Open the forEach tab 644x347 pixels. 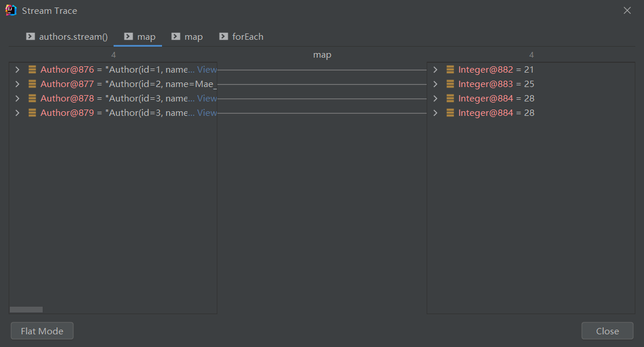(x=247, y=37)
